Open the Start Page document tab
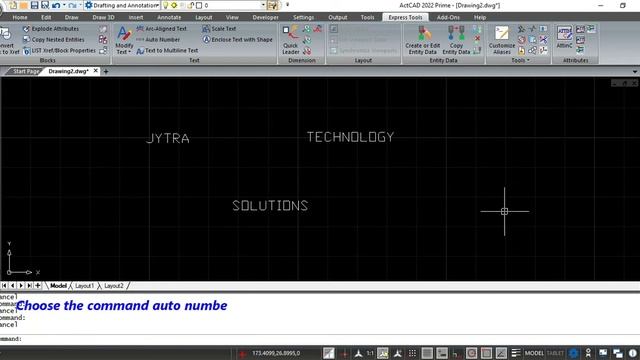 [25, 71]
